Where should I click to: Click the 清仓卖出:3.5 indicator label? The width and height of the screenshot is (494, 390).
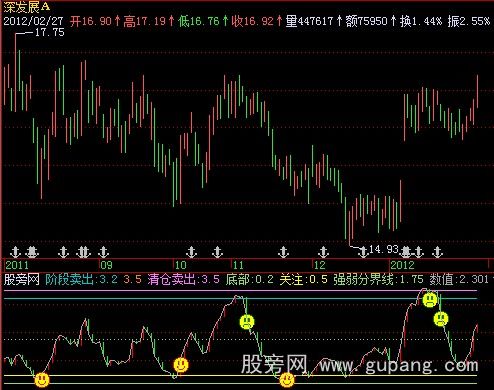click(x=184, y=279)
